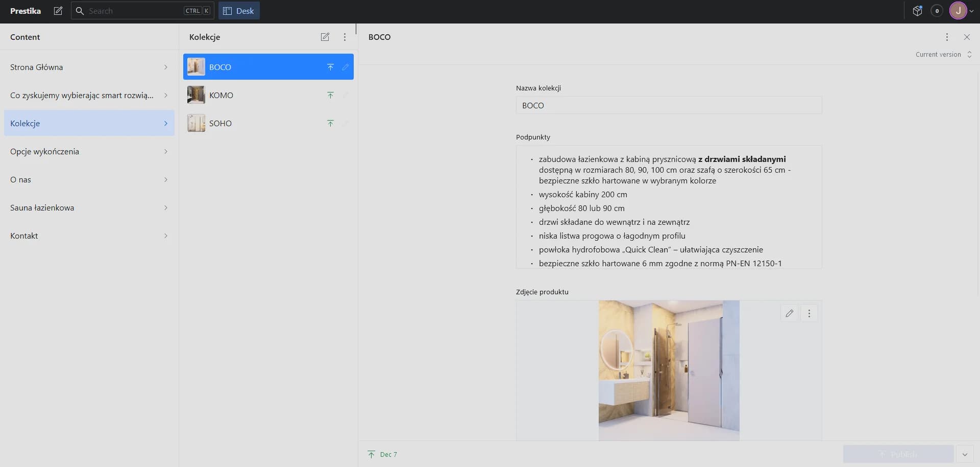
Task: Click the KOMO row thumbnail
Action: click(196, 95)
